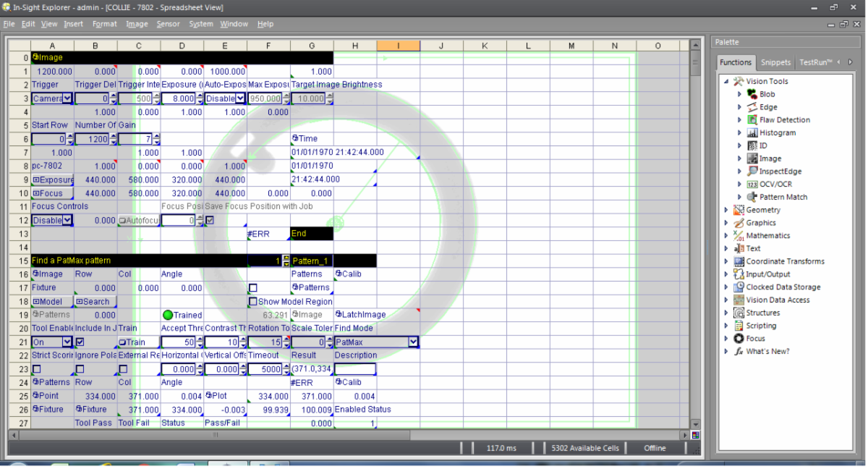Uncheck Save Focus Position with Job

click(210, 220)
